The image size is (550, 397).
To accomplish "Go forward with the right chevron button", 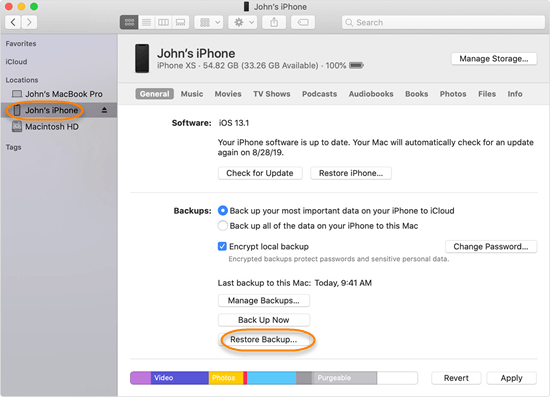I will point(29,22).
